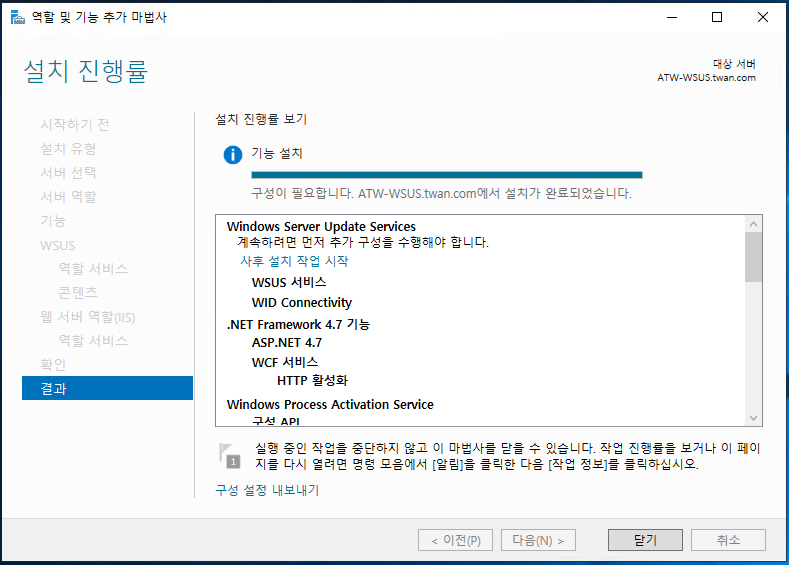Select the 콘텐츠 step in the sidebar

point(77,292)
